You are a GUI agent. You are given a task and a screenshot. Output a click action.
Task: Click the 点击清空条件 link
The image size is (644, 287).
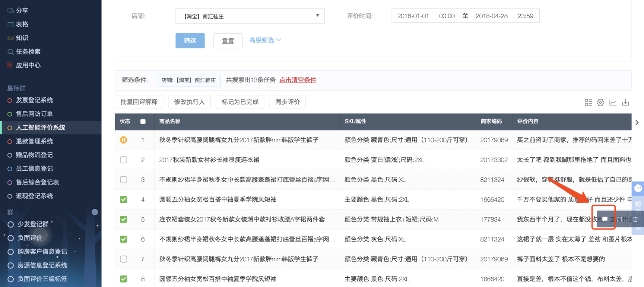[298, 80]
